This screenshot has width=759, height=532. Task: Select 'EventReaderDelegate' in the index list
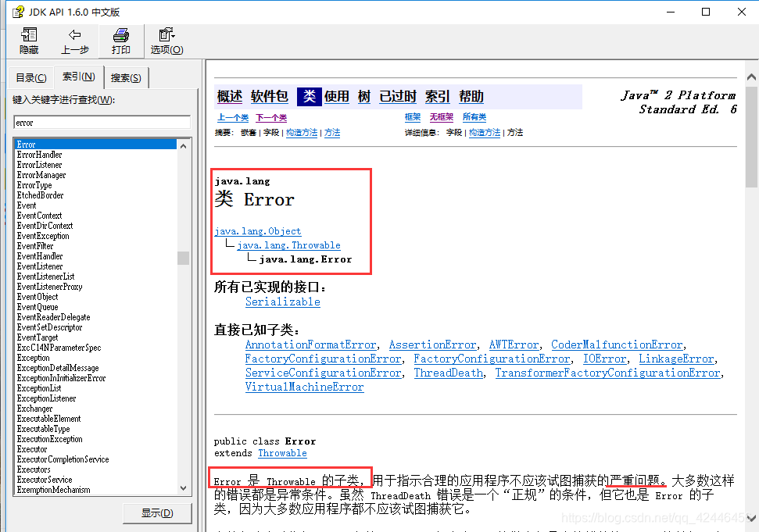(x=53, y=317)
